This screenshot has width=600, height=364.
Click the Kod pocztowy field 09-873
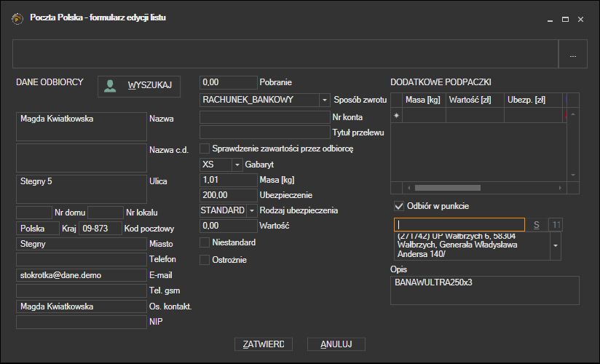tap(100, 229)
